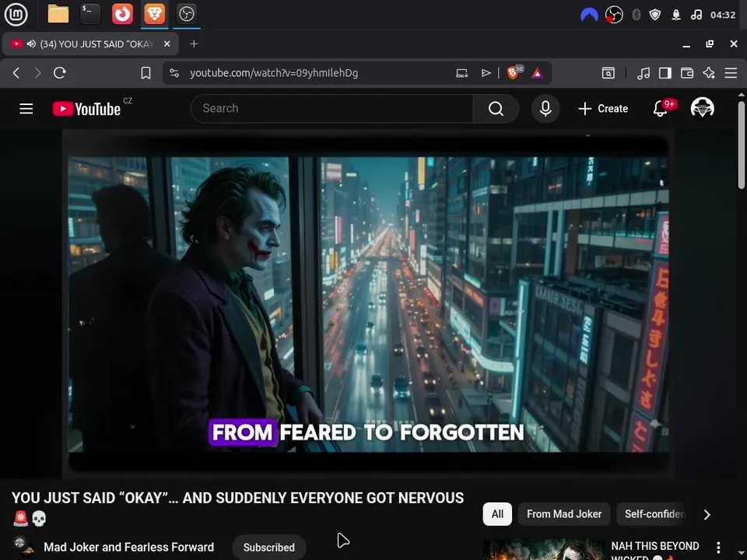Open the Files folder launcher in panel
This screenshot has height=560, width=747.
pos(58,14)
